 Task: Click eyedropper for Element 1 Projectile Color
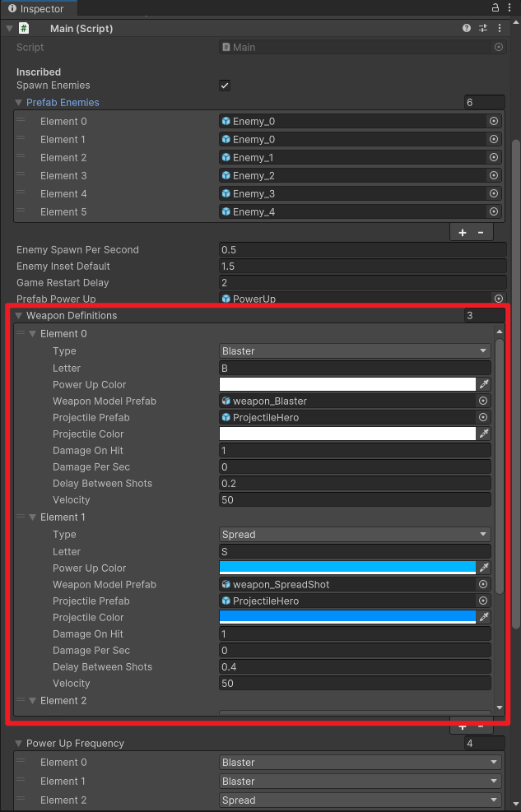(484, 617)
